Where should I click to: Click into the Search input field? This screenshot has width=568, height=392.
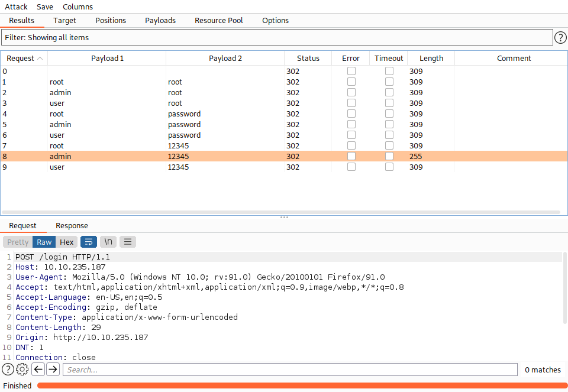point(290,370)
